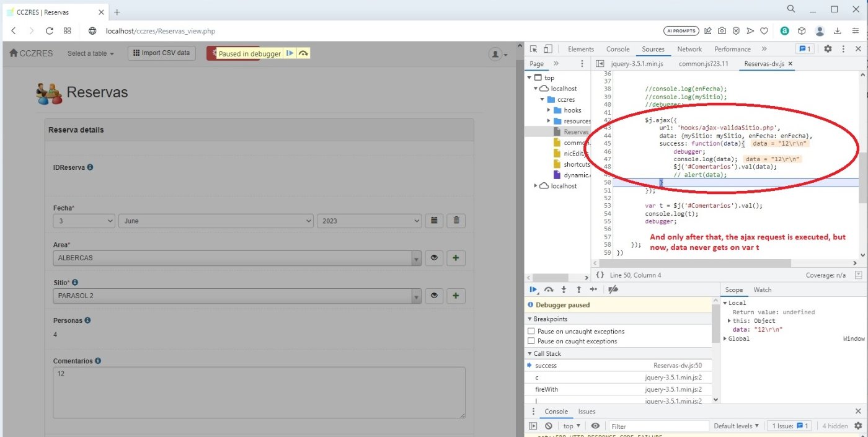Screen dimensions: 868x437
Task: Click the heart bookmark icon
Action: (764, 30)
